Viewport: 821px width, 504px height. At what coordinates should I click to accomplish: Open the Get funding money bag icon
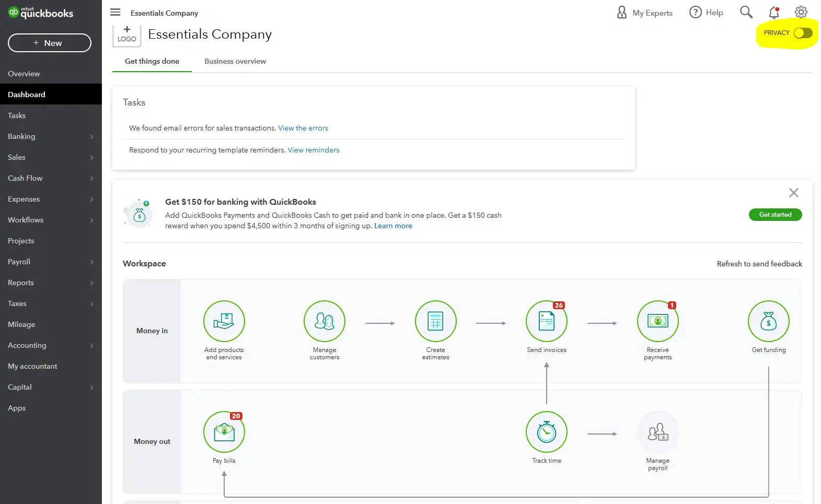pos(769,321)
